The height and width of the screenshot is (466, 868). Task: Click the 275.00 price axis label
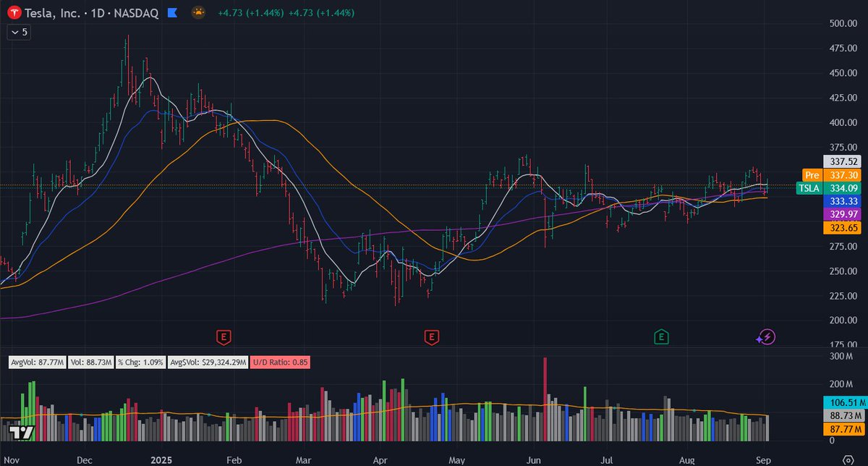(x=843, y=246)
